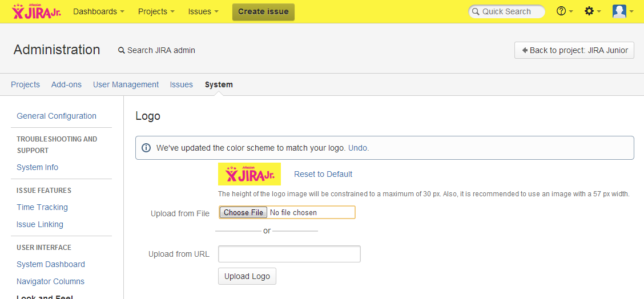The height and width of the screenshot is (299, 644).
Task: Open the gear administration menu
Action: (593, 11)
